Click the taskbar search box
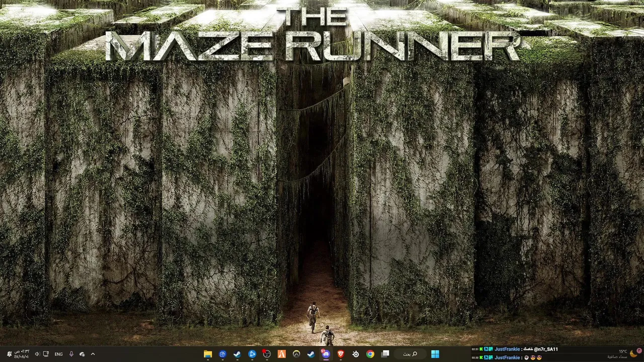This screenshot has height=362, width=644. 410,354
